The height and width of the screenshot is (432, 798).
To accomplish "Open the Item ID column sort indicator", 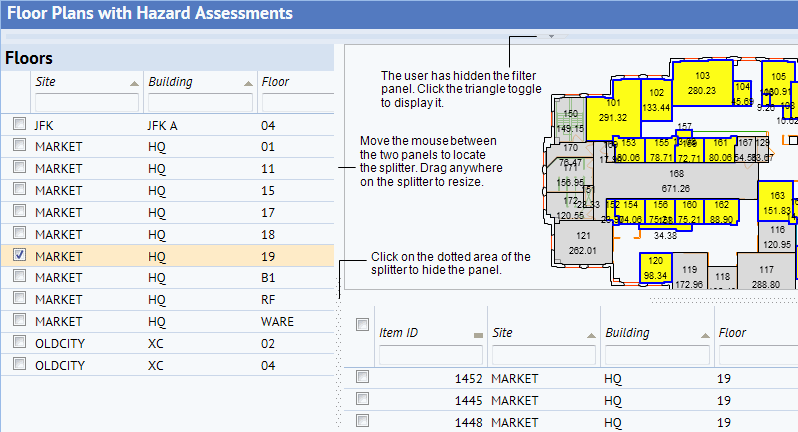I will click(x=477, y=334).
